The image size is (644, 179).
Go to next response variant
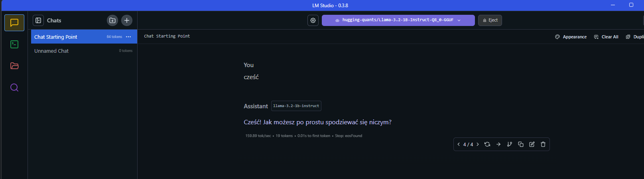(x=478, y=144)
